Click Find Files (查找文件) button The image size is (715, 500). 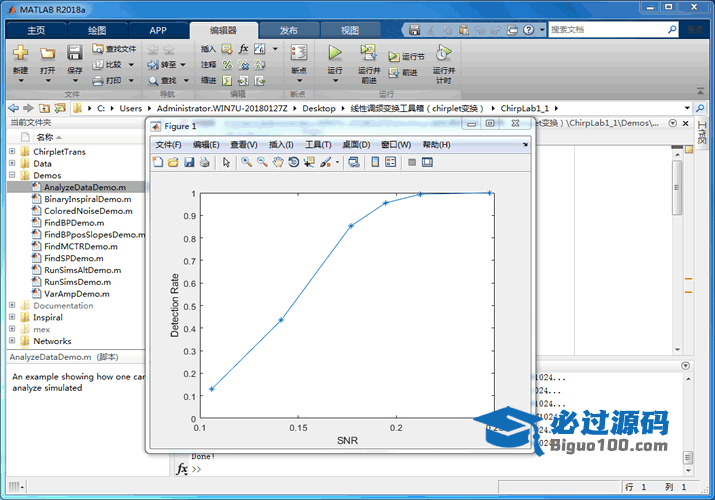114,48
